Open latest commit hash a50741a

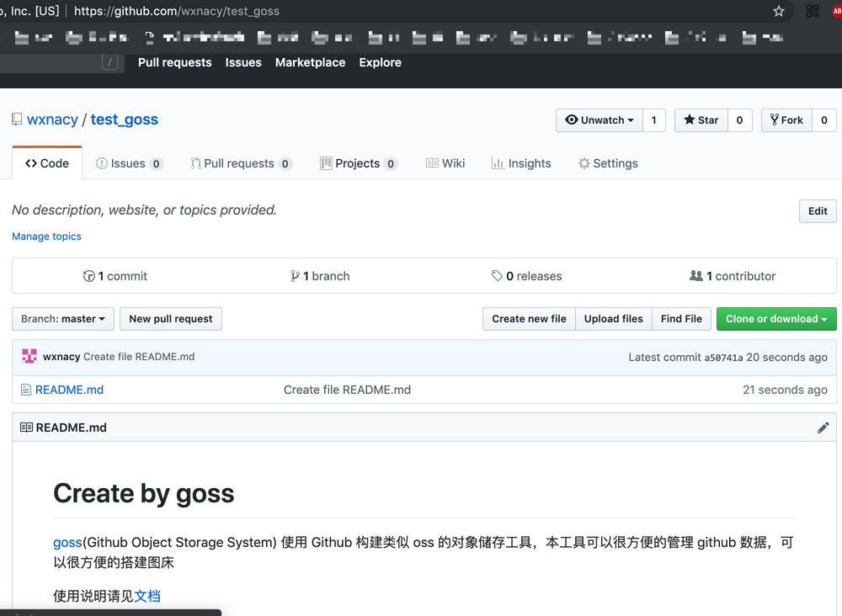723,358
